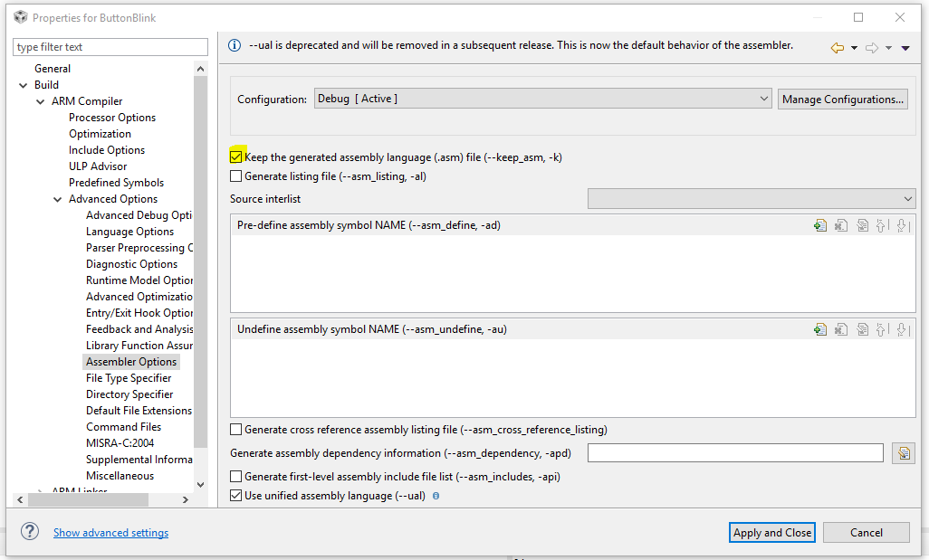Click Manage Configurations button

point(842,100)
